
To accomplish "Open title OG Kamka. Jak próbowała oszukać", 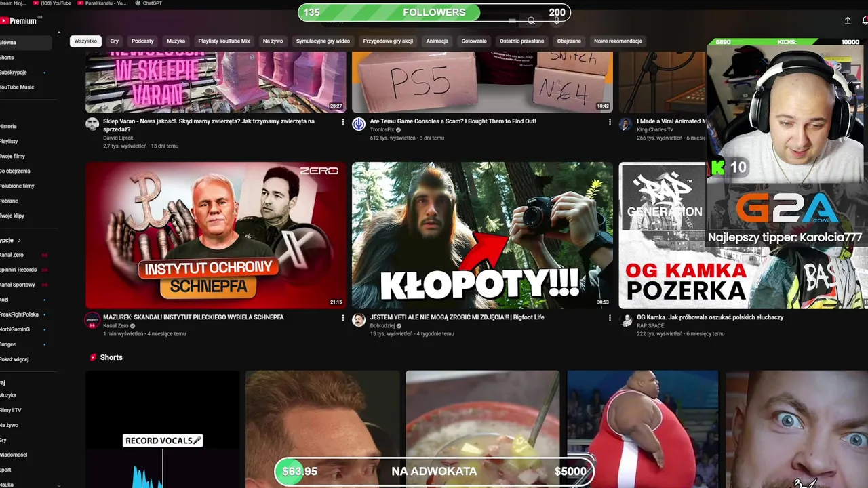I will click(x=710, y=317).
